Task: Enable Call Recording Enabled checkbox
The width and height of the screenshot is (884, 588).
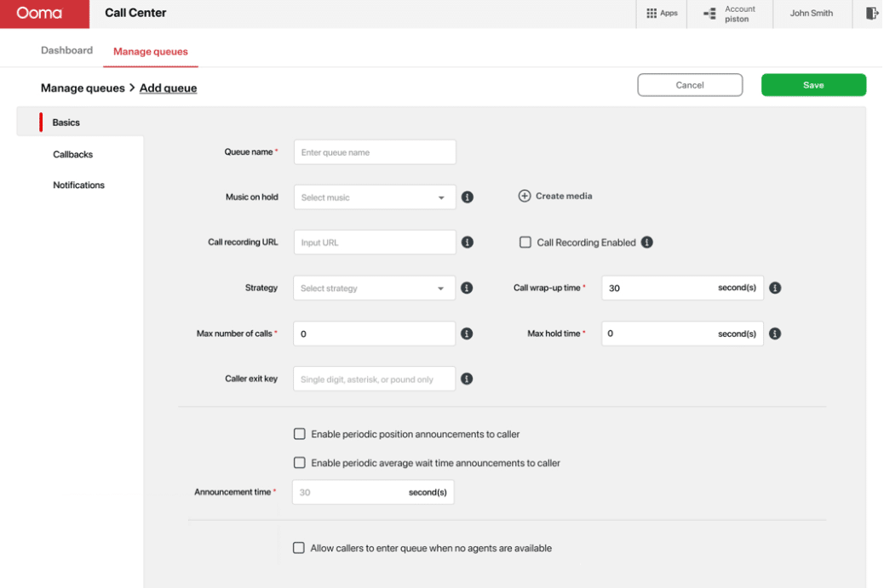Action: pyautogui.click(x=525, y=242)
